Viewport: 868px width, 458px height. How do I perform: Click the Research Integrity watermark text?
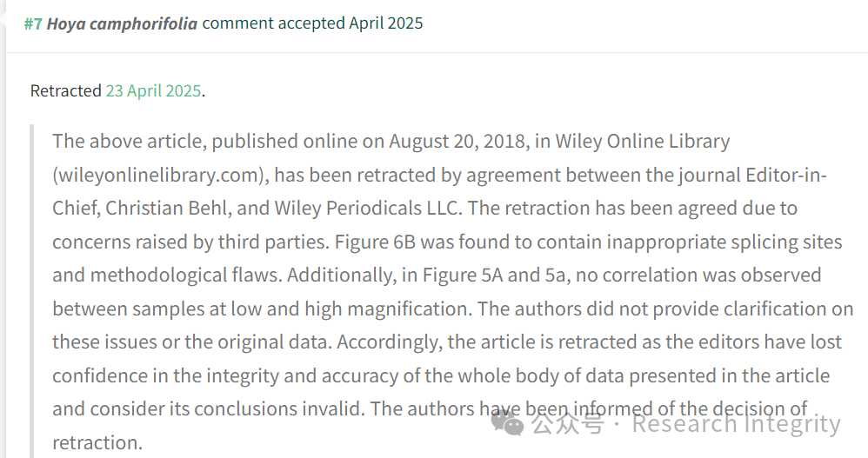click(737, 424)
